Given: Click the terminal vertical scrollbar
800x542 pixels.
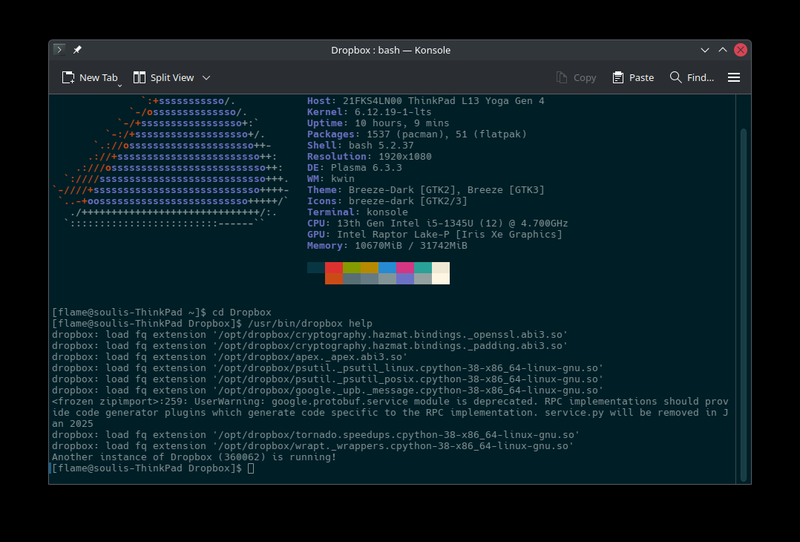Looking at the screenshot, I should 742,300.
